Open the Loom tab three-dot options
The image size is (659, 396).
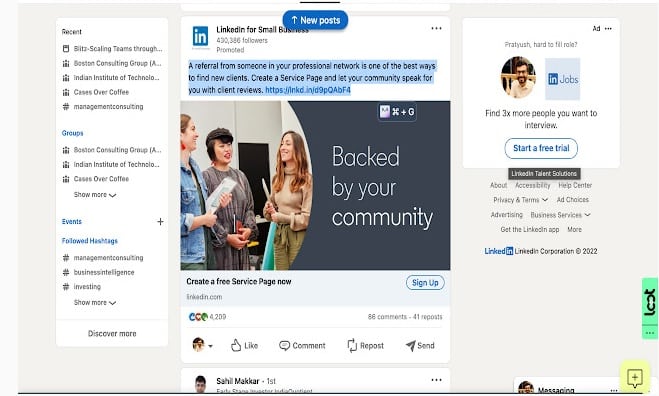tap(650, 333)
